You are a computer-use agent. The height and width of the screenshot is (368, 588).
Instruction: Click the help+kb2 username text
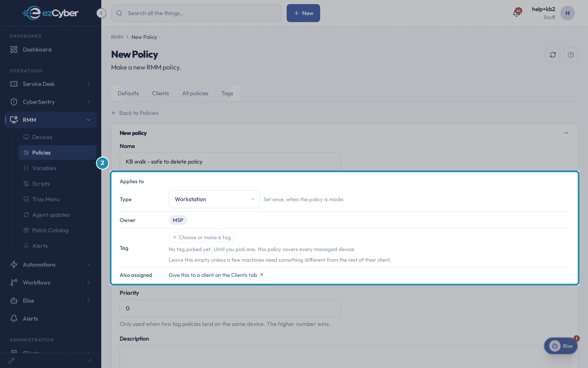[x=543, y=9]
